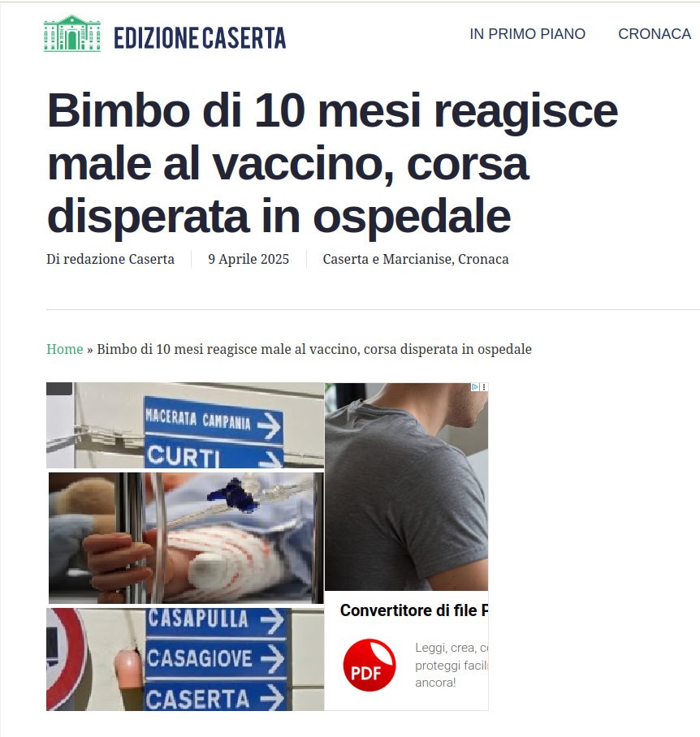Click the ad image of man in gray shirt
Image resolution: width=700 pixels, height=737 pixels.
pos(406,486)
